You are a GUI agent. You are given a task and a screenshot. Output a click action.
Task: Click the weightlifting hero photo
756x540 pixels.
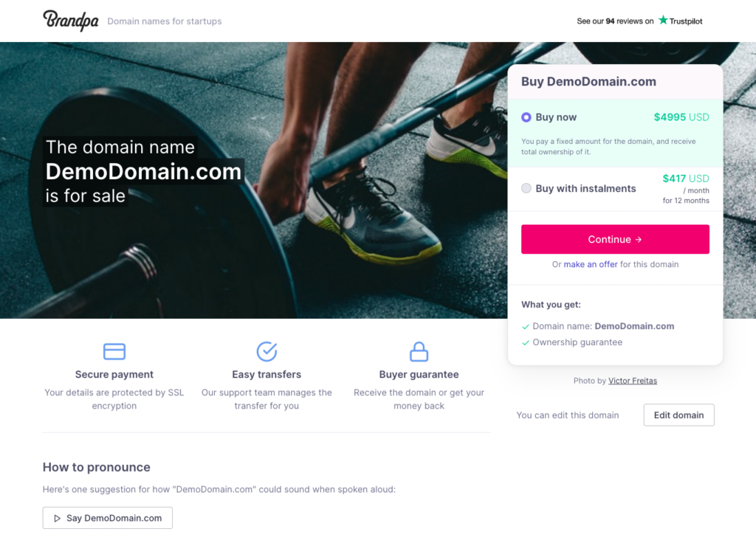(x=254, y=180)
